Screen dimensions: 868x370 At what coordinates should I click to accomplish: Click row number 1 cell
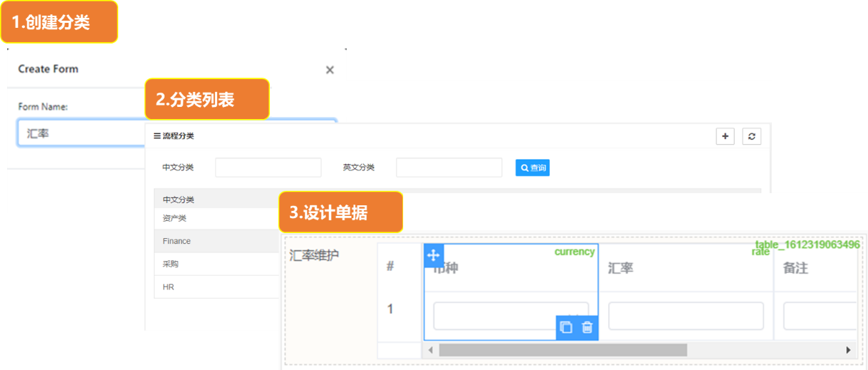(x=390, y=309)
